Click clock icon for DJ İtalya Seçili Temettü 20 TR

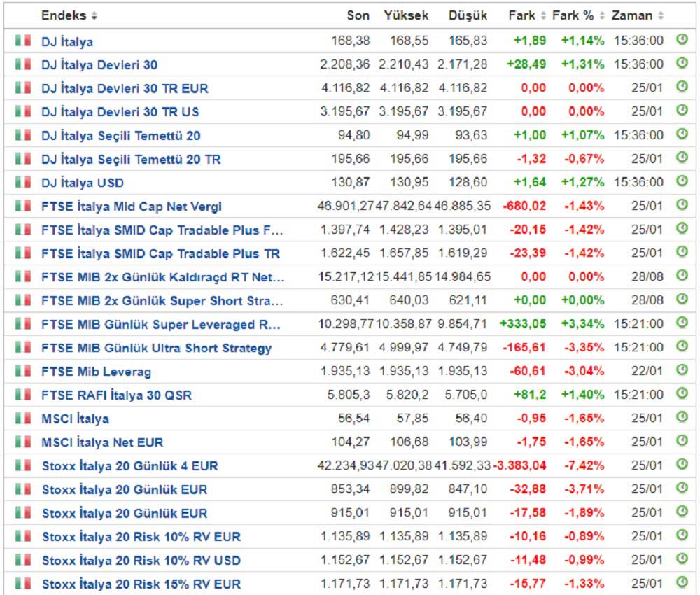click(x=682, y=157)
